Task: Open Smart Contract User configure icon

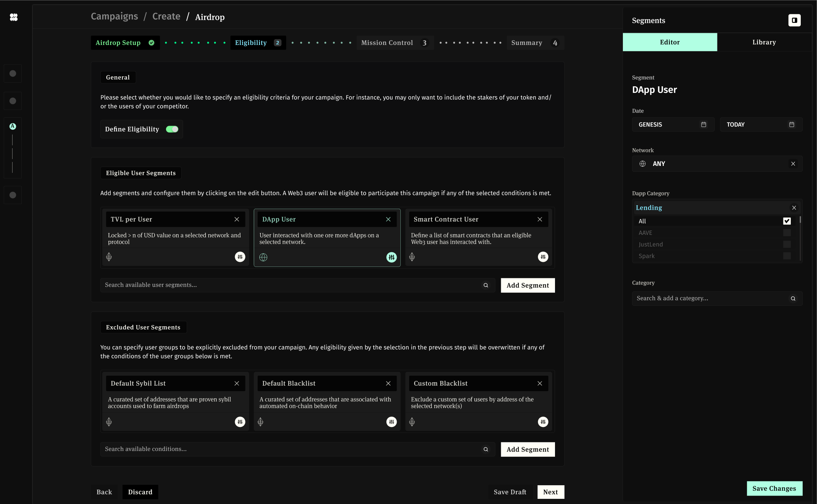Action: (x=543, y=257)
